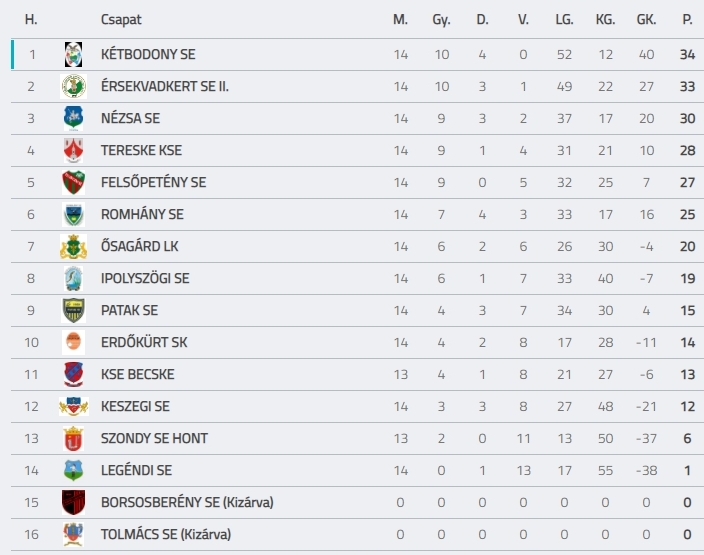Viewport: 704px width, 555px height.
Task: Click the SZONDY SE HONT team name
Action: coord(154,438)
